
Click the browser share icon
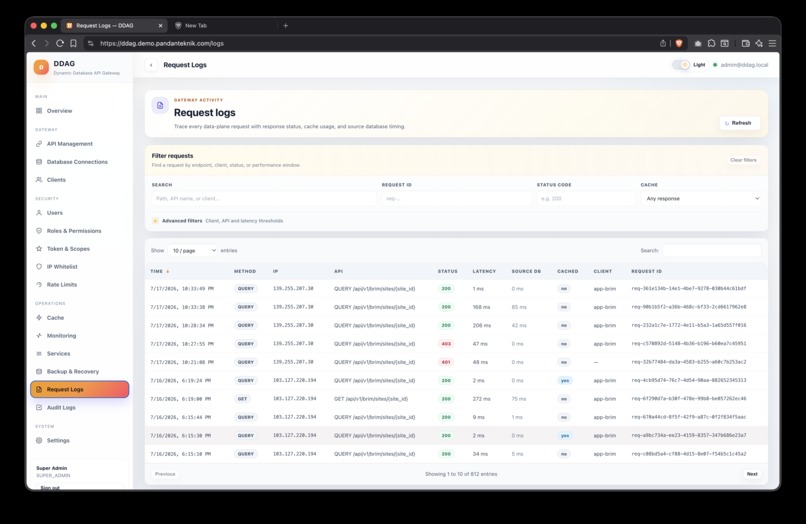[663, 43]
